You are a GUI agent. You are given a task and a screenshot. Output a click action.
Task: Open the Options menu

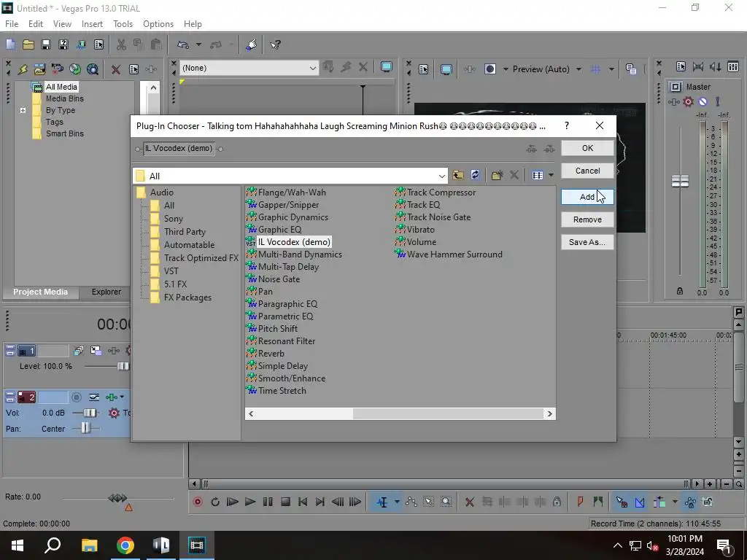pyautogui.click(x=158, y=24)
